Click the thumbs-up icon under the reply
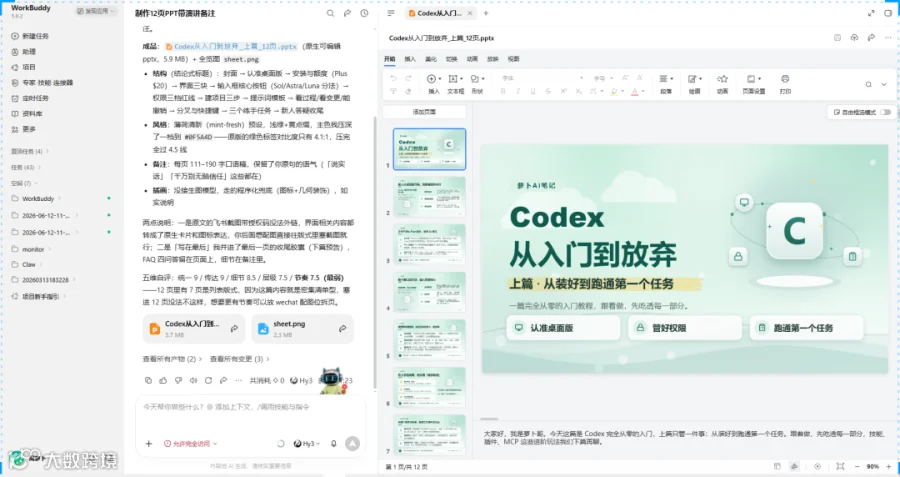The image size is (900, 477). coord(163,381)
